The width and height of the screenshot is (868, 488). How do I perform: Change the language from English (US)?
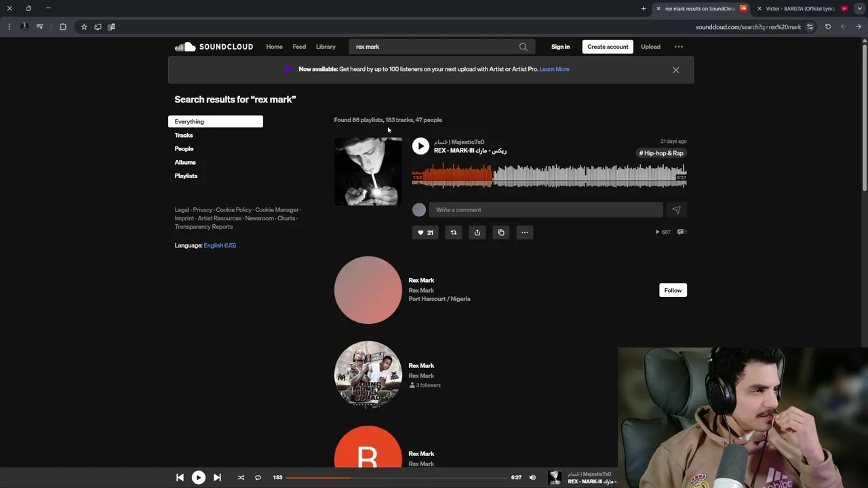point(220,245)
